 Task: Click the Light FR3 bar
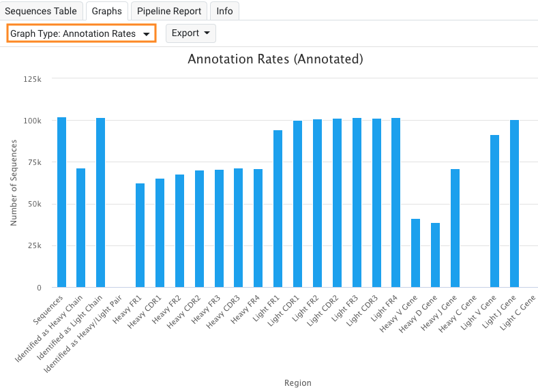coord(357,202)
